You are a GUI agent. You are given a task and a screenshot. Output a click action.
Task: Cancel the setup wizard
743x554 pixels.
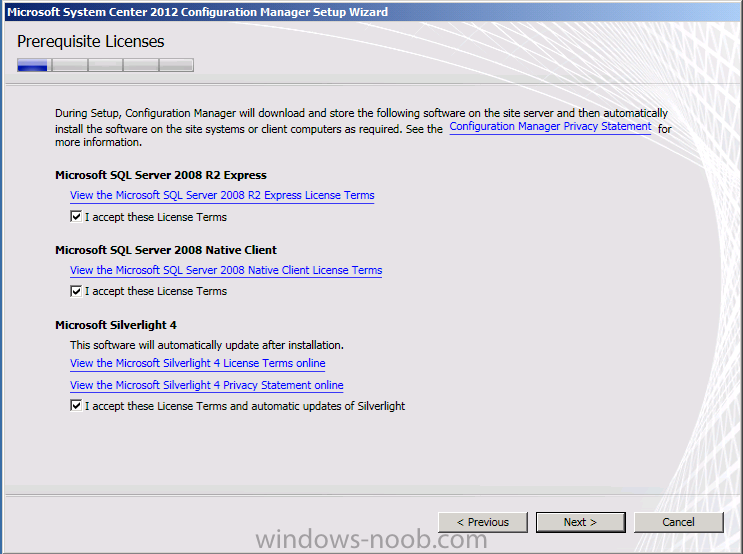679,522
